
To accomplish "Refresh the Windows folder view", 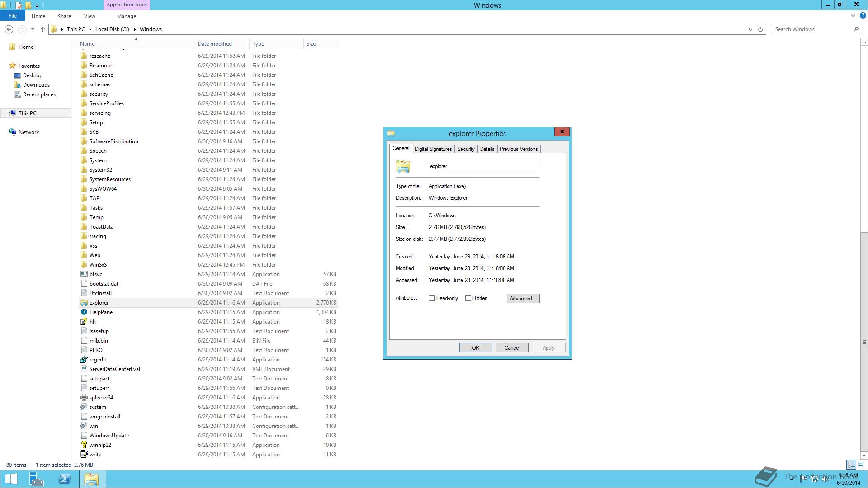I will [760, 29].
